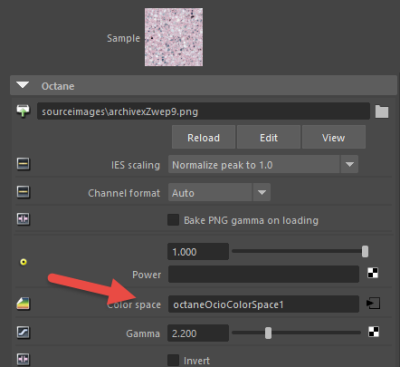The height and width of the screenshot is (367, 400).
Task: Click the file load icon beside texture path
Action: 23,111
